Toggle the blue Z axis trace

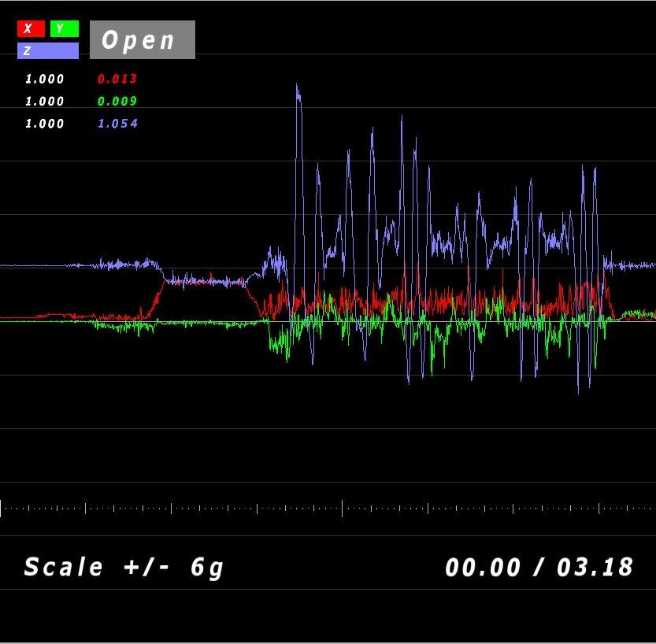pos(47,51)
